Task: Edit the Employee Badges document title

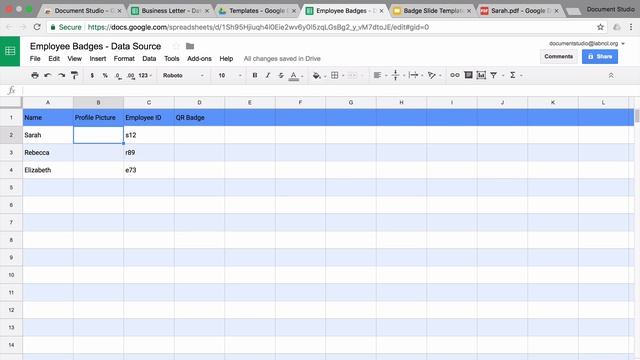Action: (96, 46)
